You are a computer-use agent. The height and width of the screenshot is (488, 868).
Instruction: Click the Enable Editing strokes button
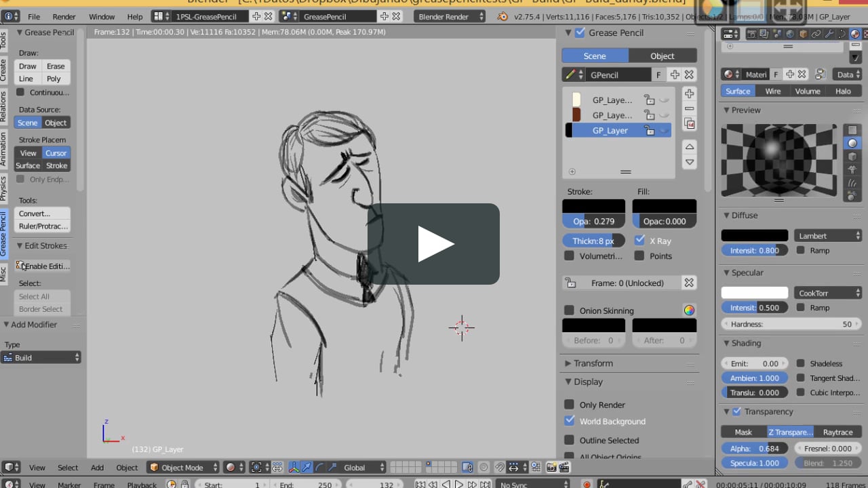[x=42, y=266]
